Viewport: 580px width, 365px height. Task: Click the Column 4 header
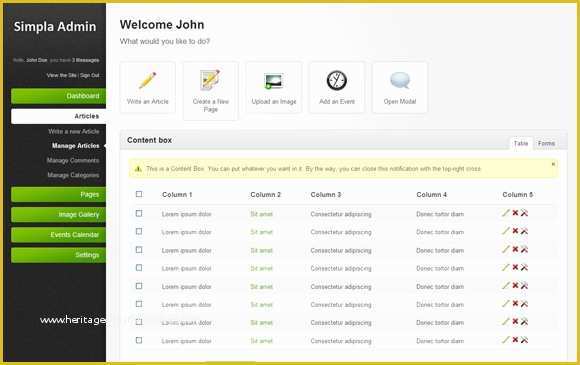432,195
